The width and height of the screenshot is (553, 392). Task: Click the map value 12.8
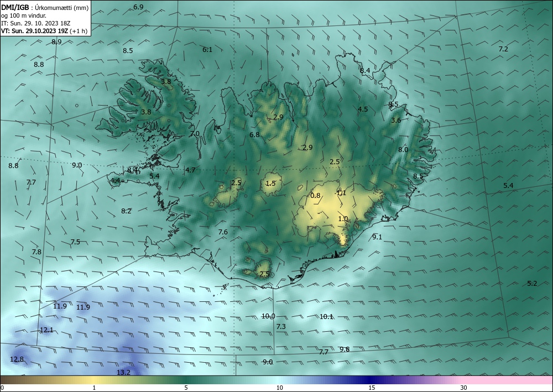pos(17,359)
